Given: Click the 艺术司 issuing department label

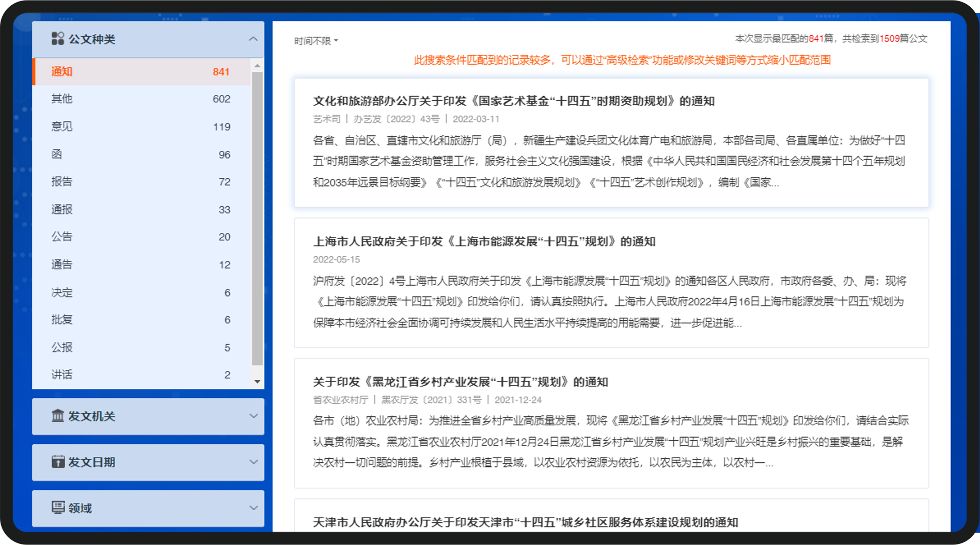Looking at the screenshot, I should point(326,119).
